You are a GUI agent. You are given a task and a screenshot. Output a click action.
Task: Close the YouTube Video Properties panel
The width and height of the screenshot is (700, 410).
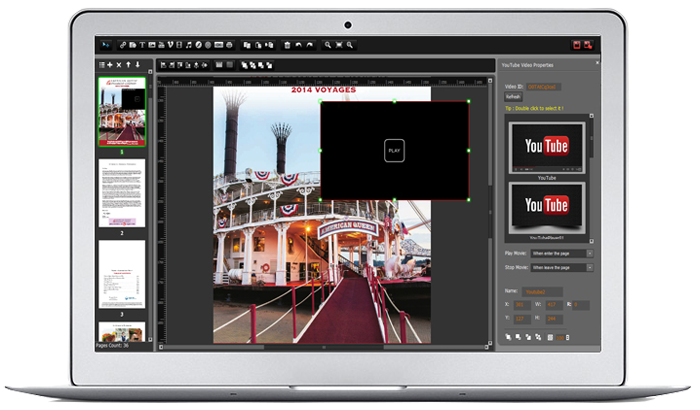point(596,64)
